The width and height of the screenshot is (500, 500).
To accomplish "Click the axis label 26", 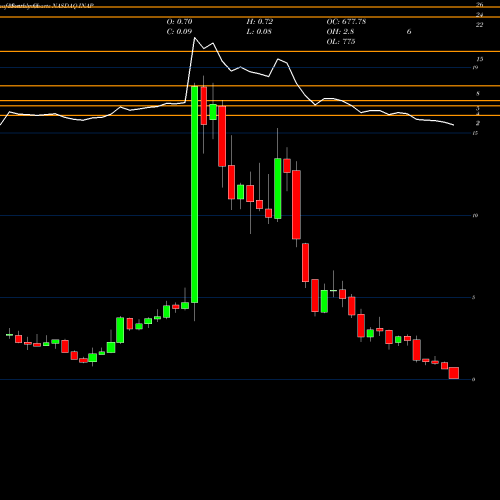I will point(479,5).
